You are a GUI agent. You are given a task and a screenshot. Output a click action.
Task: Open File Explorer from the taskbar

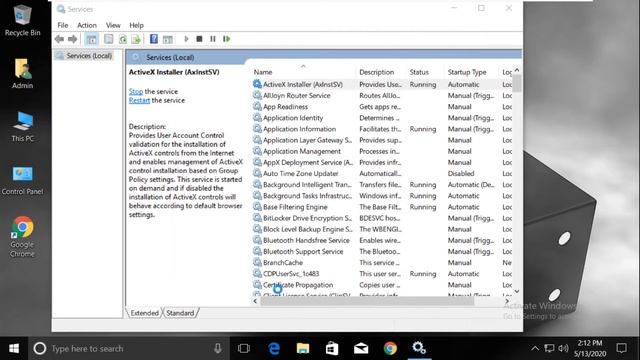pos(303,348)
